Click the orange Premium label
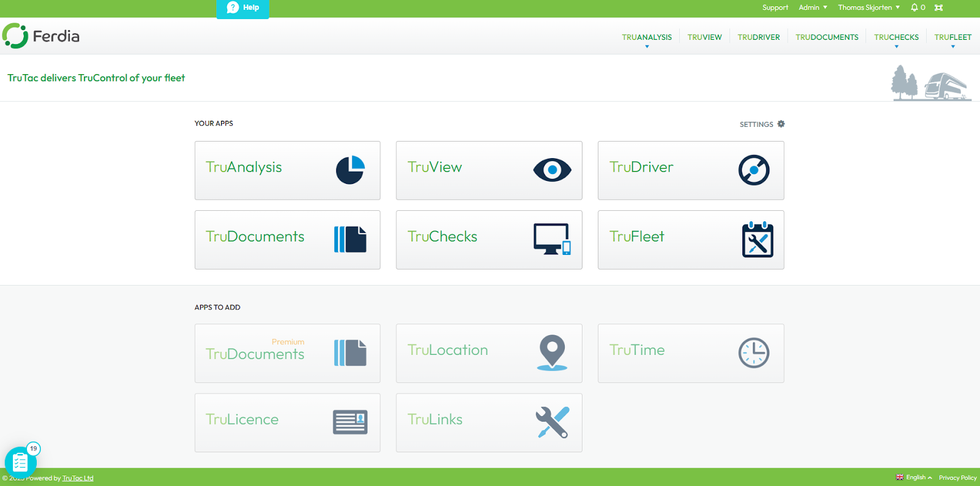This screenshot has width=980, height=486. [288, 342]
